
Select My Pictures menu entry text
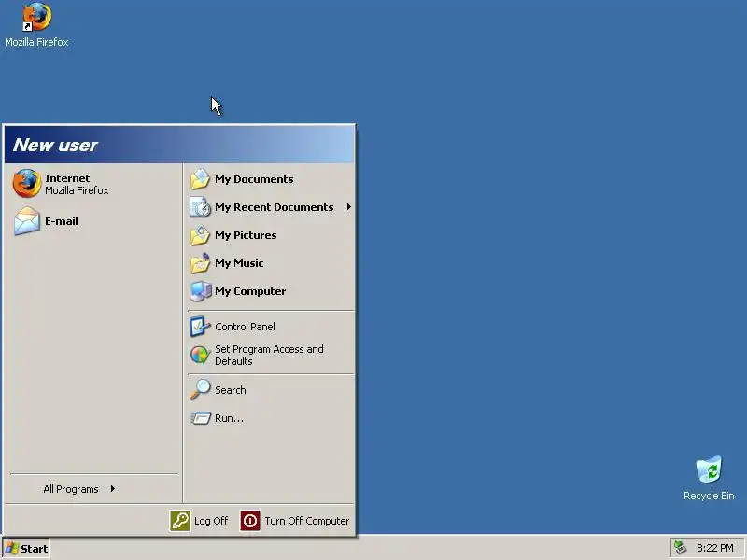(x=246, y=235)
